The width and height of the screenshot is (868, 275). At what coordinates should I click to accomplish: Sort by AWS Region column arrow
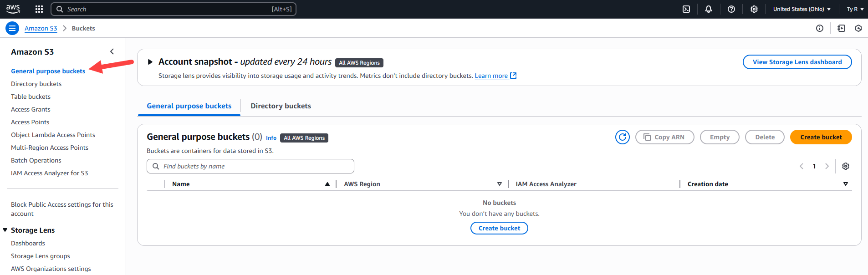[500, 184]
